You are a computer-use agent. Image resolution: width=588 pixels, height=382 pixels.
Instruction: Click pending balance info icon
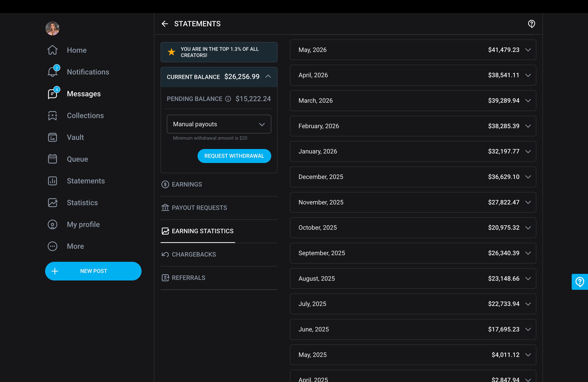pos(228,99)
